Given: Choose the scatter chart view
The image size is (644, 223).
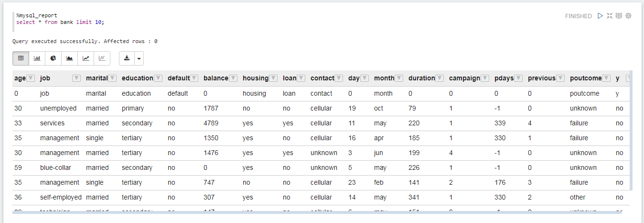Looking at the screenshot, I should point(102,58).
